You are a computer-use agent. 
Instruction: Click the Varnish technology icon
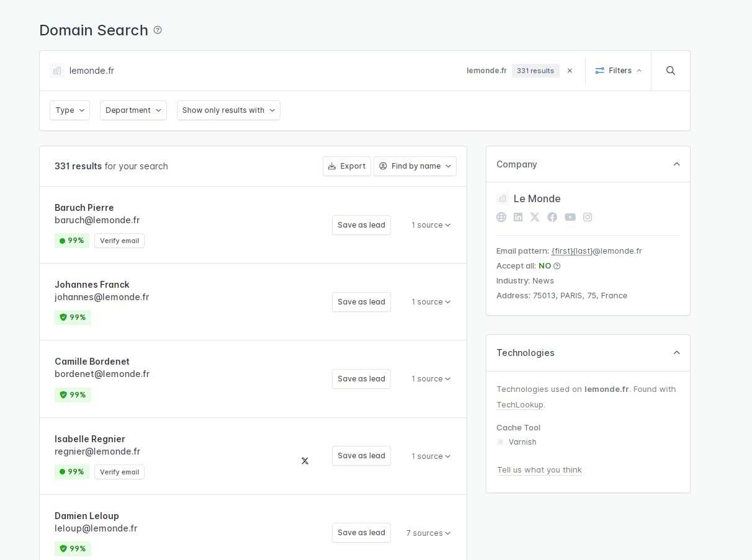click(500, 442)
